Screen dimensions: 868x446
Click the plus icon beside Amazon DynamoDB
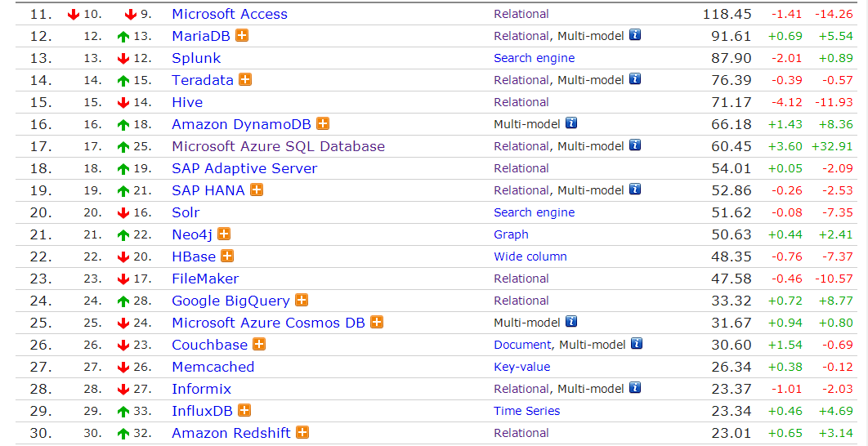(x=323, y=123)
